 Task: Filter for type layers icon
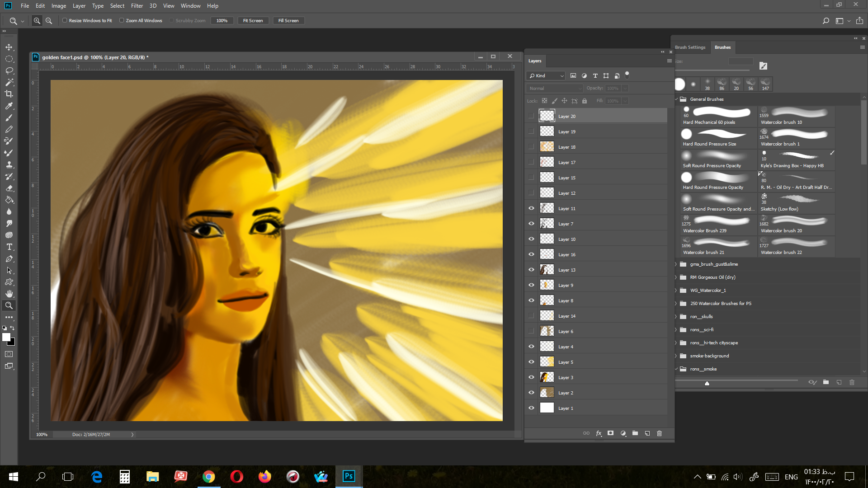[x=595, y=76]
